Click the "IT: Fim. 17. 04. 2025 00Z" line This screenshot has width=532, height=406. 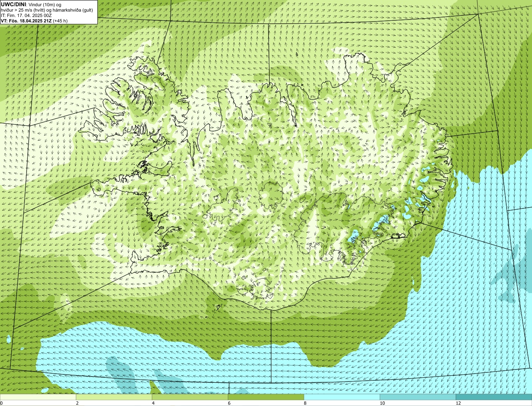[27, 15]
